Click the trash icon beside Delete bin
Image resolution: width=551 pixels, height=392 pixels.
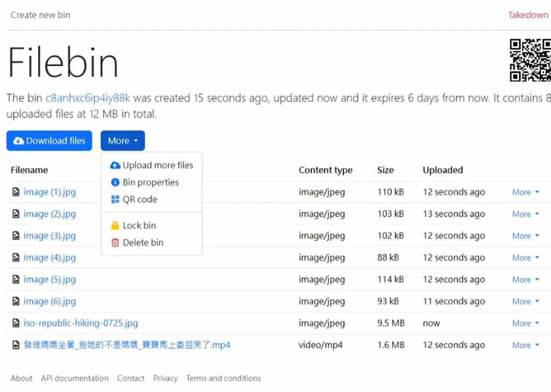pos(115,243)
